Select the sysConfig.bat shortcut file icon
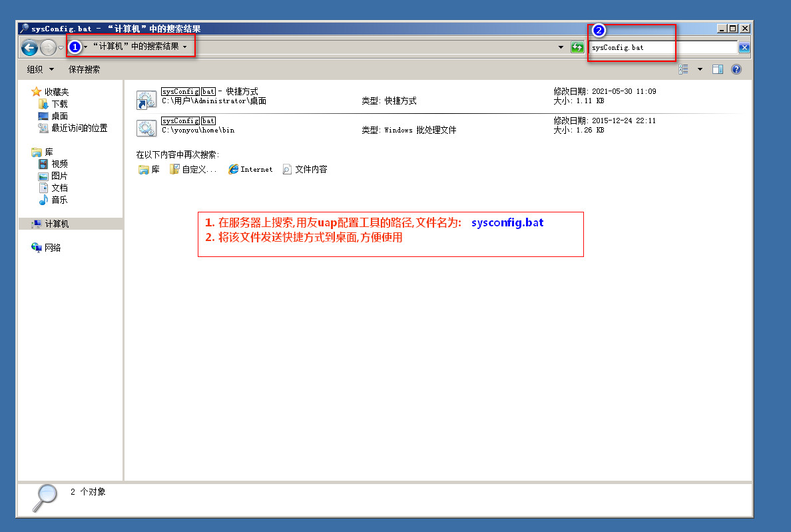The height and width of the screenshot is (532, 791). (x=146, y=100)
